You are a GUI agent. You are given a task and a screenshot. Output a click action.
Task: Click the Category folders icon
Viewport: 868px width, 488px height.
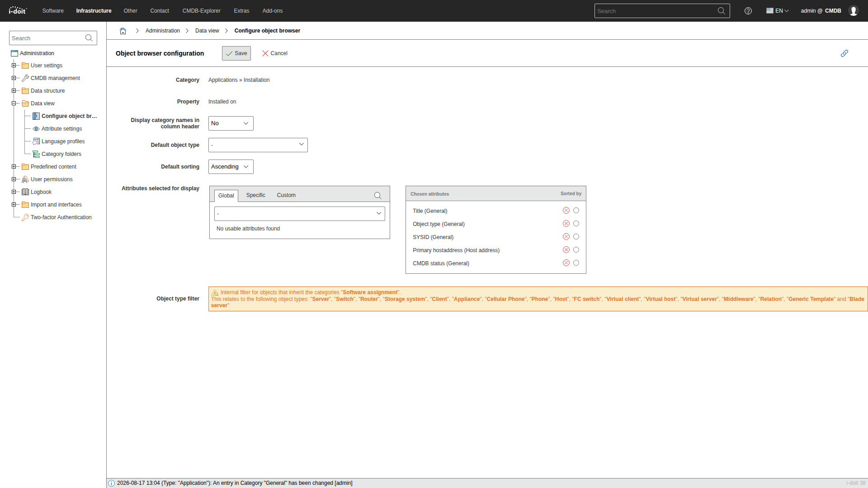click(36, 154)
